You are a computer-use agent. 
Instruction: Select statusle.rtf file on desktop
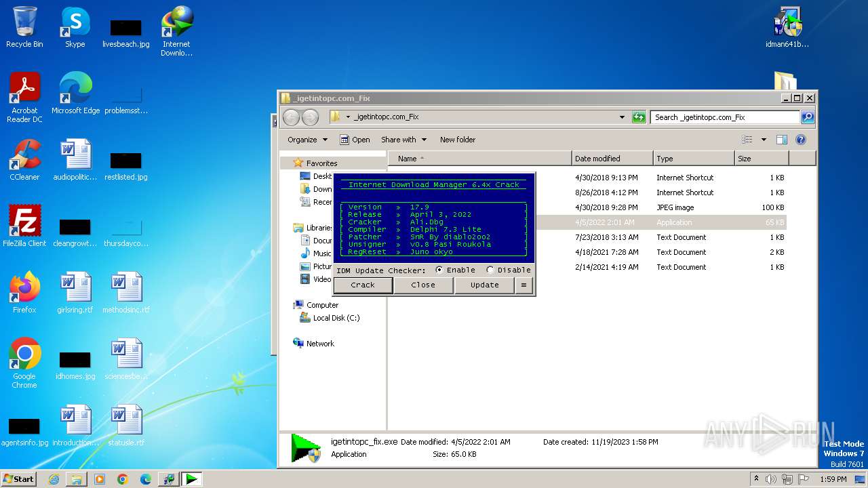click(126, 426)
